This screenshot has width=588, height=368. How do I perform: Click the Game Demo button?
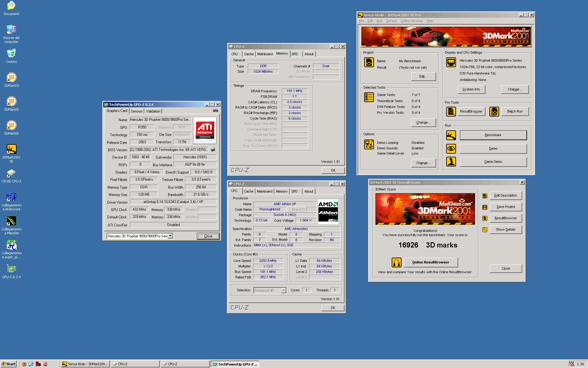pos(493,162)
